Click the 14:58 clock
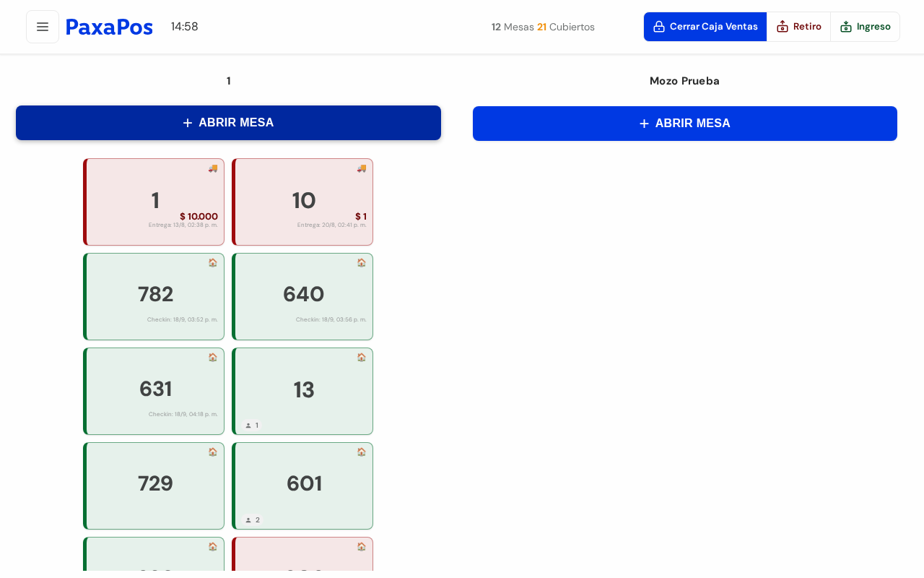This screenshot has height=578, width=924. click(184, 27)
